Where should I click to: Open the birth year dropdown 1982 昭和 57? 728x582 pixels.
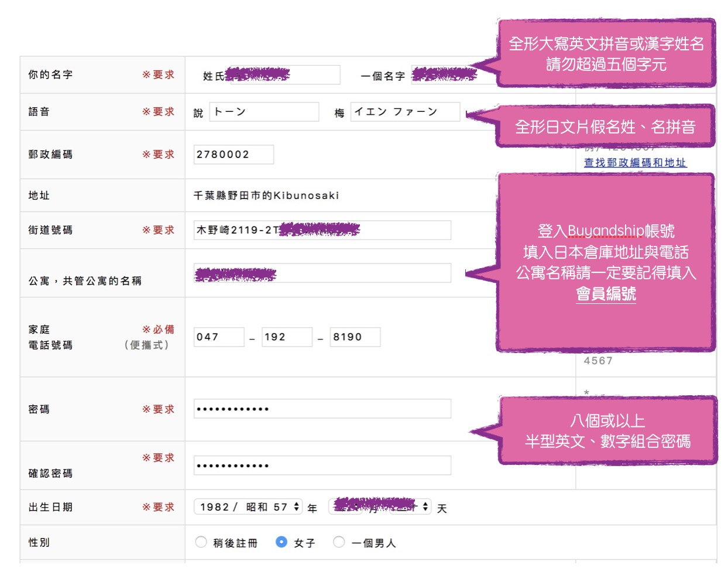coord(248,507)
